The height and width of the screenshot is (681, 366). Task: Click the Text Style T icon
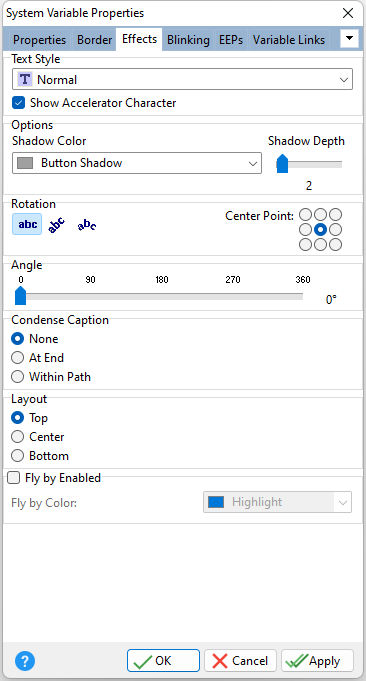click(x=25, y=79)
